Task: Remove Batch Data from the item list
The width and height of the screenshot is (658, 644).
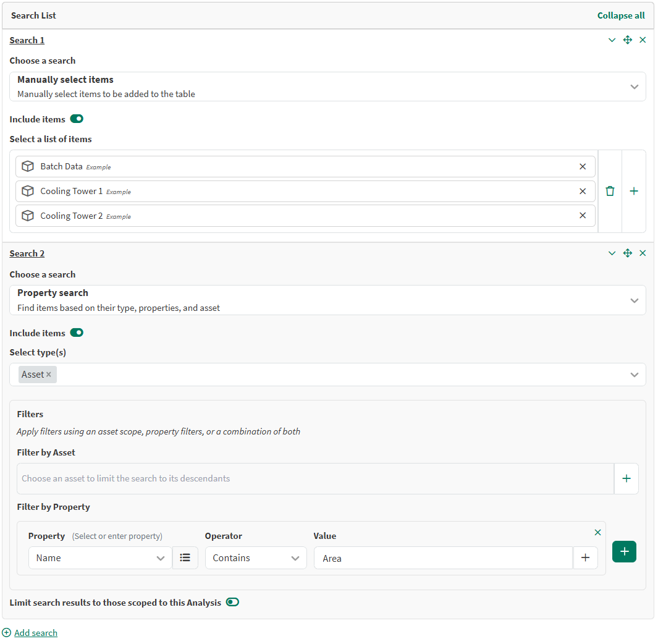Action: click(x=582, y=166)
